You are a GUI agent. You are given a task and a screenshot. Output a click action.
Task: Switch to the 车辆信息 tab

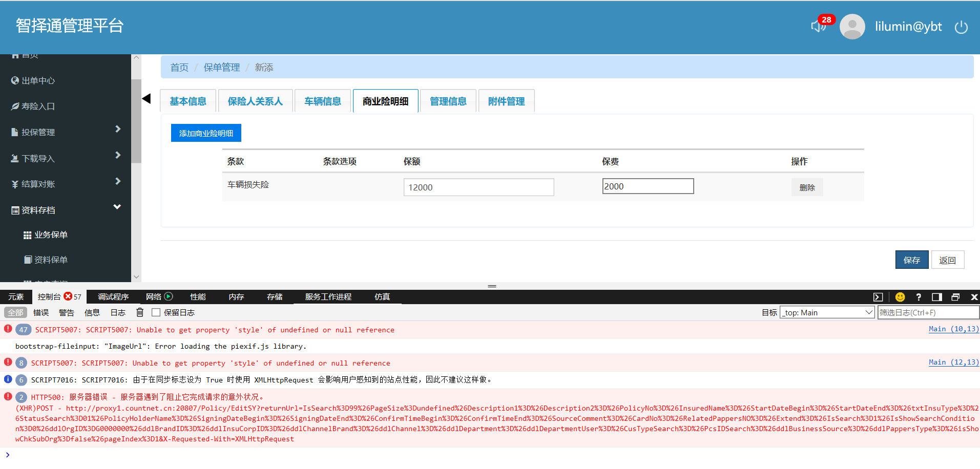pos(323,101)
